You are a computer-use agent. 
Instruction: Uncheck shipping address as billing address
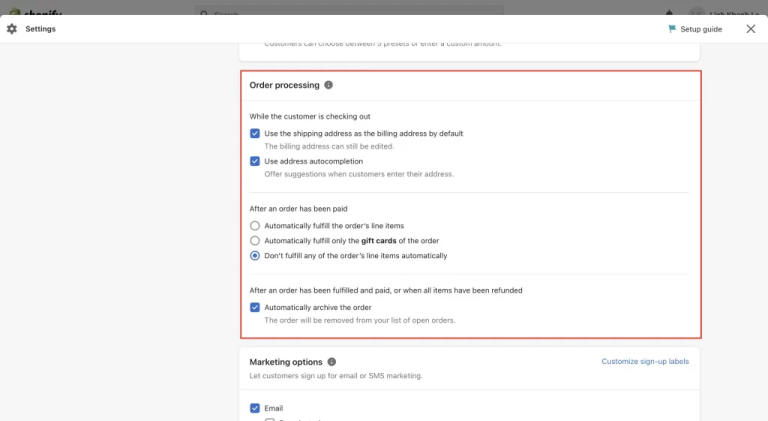255,133
